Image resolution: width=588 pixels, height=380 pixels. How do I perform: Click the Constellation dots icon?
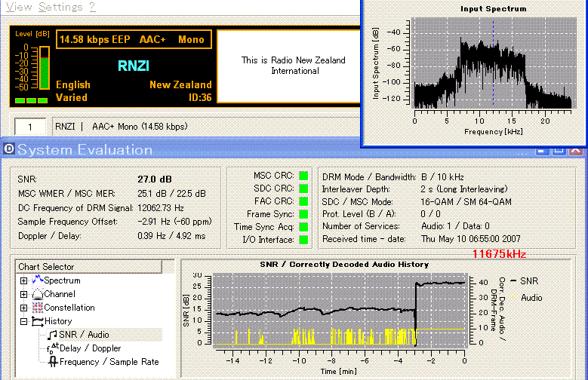38,308
